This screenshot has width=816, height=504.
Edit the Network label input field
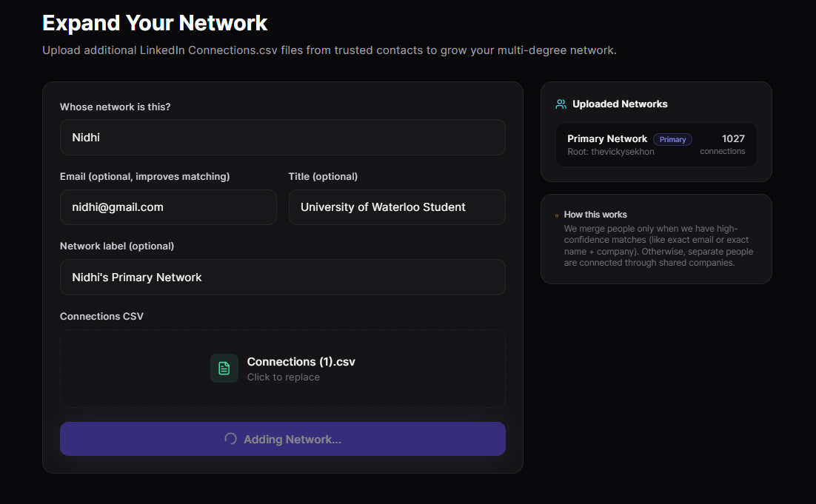282,278
